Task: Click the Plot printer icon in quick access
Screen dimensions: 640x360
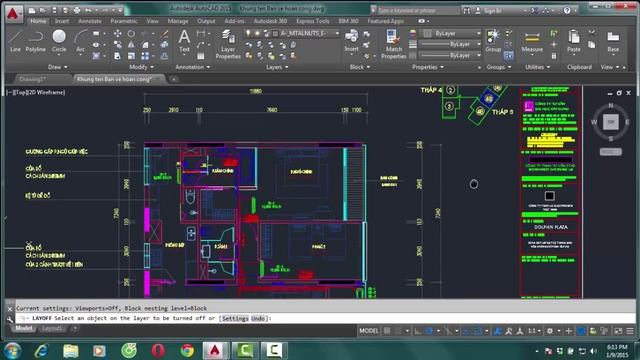Action: click(76, 10)
